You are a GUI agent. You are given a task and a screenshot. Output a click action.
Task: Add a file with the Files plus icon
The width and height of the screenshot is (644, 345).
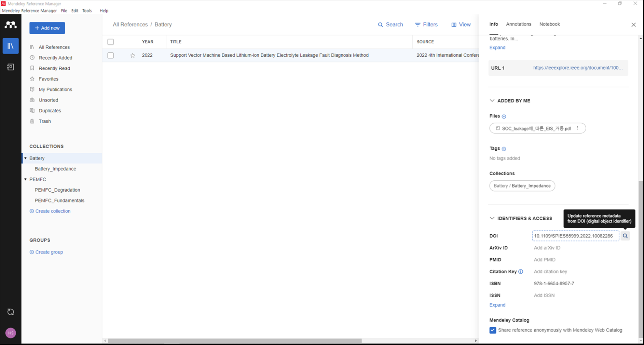tap(504, 116)
